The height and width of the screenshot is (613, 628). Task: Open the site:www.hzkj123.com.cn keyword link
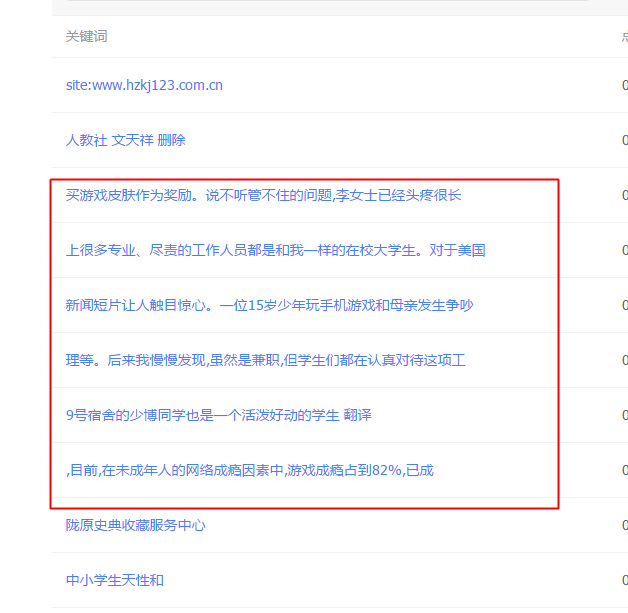(x=144, y=85)
